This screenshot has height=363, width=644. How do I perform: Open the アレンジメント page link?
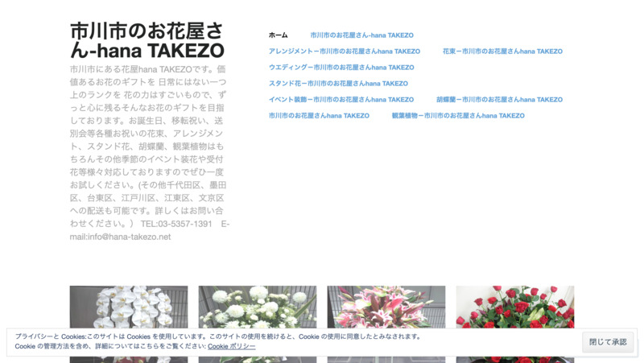[345, 52]
